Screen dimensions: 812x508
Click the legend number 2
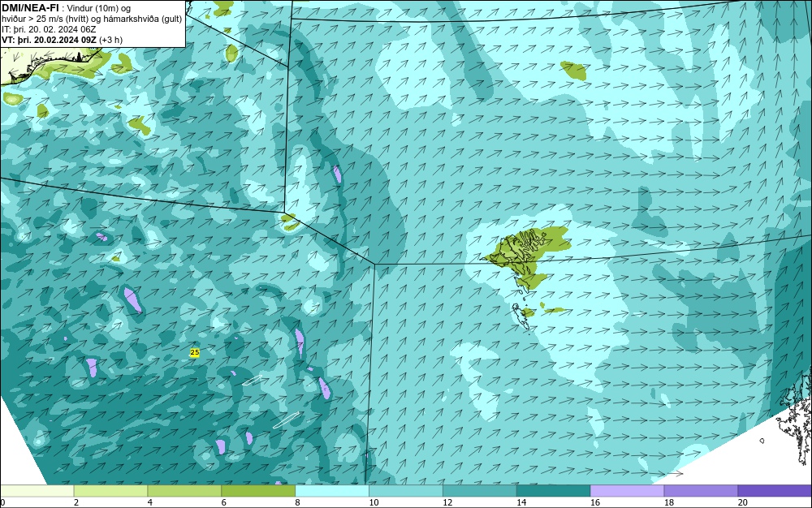point(76,503)
